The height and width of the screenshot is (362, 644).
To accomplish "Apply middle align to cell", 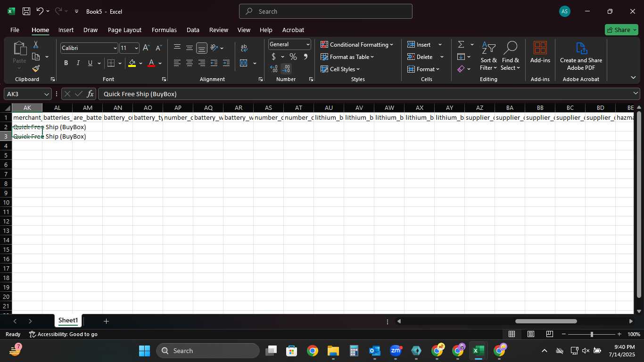I will pos(190,48).
